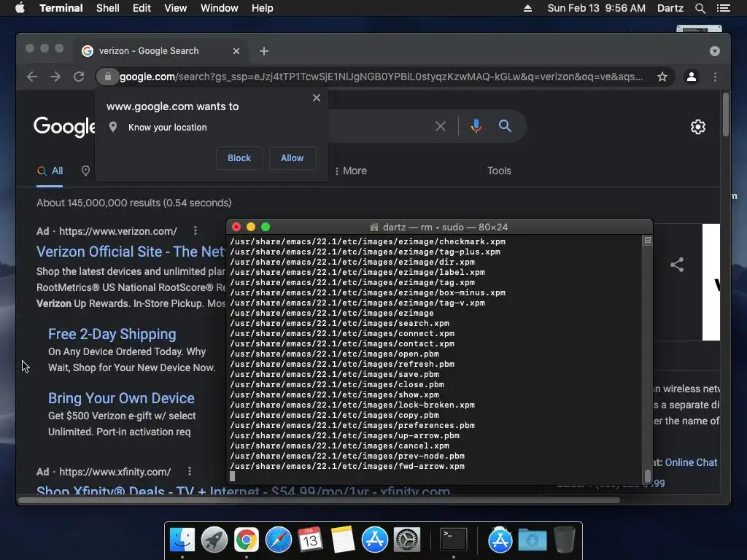747x560 pixels.
Task: Open the Terminal app menu
Action: 61,8
